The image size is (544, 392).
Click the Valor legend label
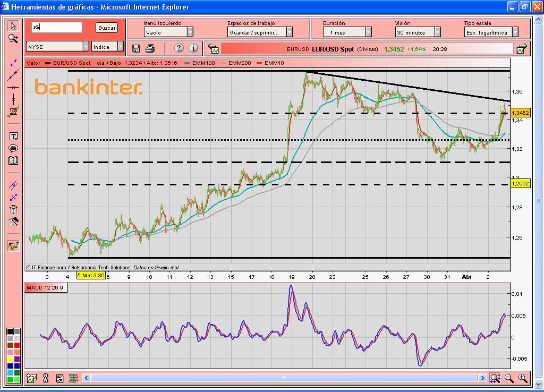(x=33, y=63)
